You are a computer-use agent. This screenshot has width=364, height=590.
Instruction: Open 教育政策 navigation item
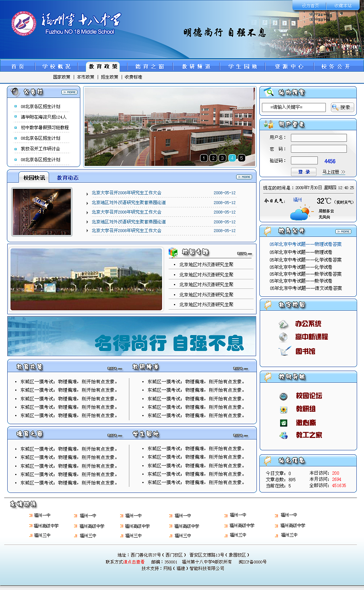pyautogui.click(x=103, y=67)
